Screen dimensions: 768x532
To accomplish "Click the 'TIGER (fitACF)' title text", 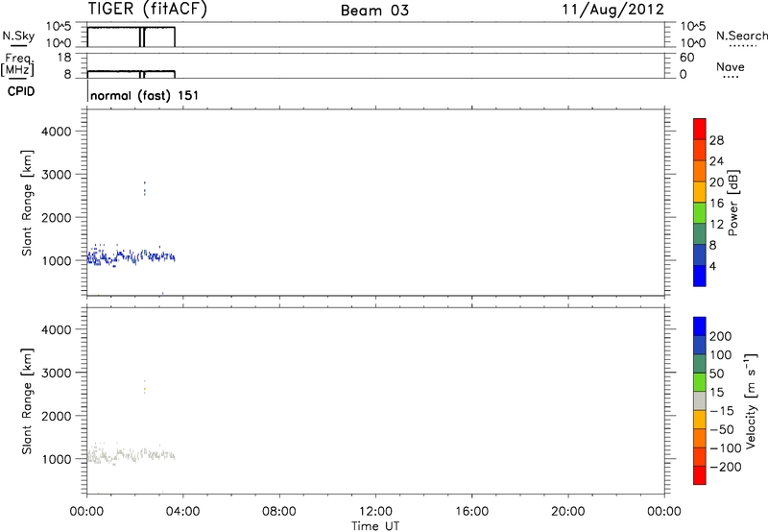I will (x=148, y=10).
